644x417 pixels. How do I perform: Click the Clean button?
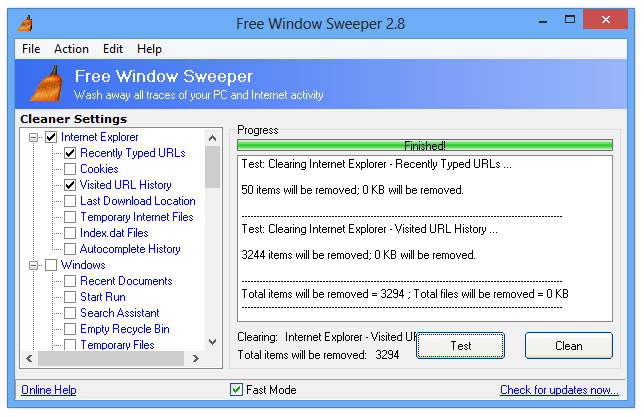(x=569, y=346)
